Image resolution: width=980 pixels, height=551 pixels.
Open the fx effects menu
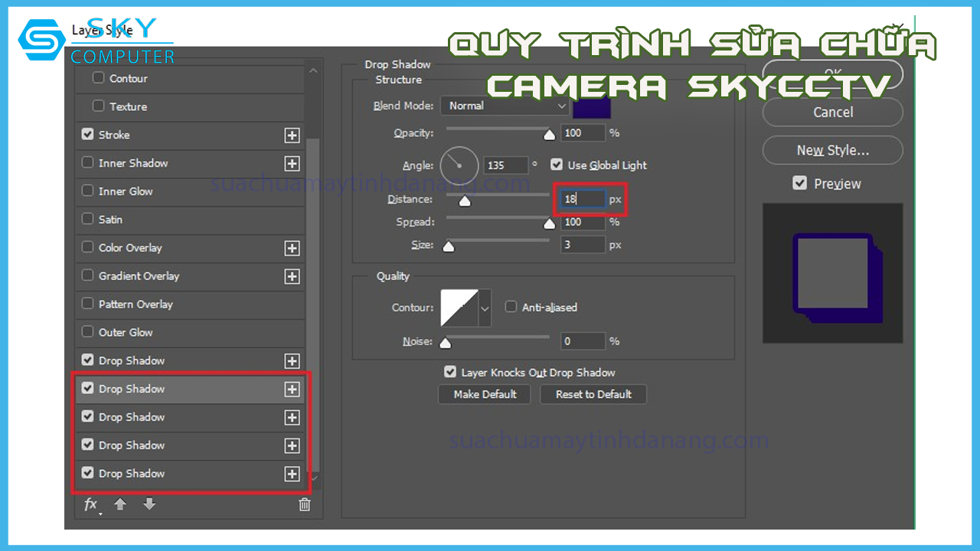click(x=91, y=504)
